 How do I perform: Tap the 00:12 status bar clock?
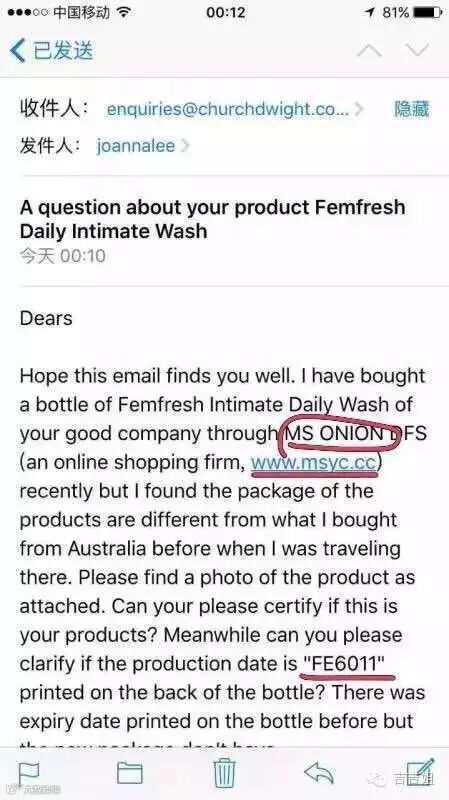pos(226,12)
